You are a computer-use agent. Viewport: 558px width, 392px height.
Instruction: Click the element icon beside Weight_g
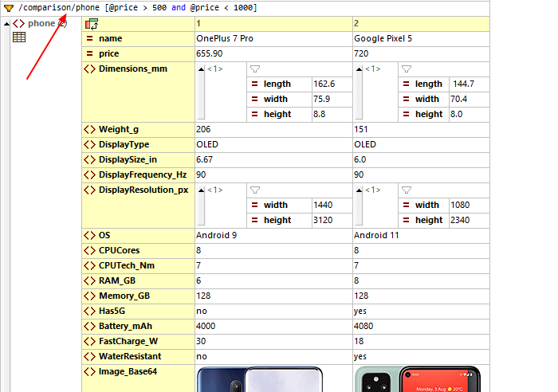point(89,130)
